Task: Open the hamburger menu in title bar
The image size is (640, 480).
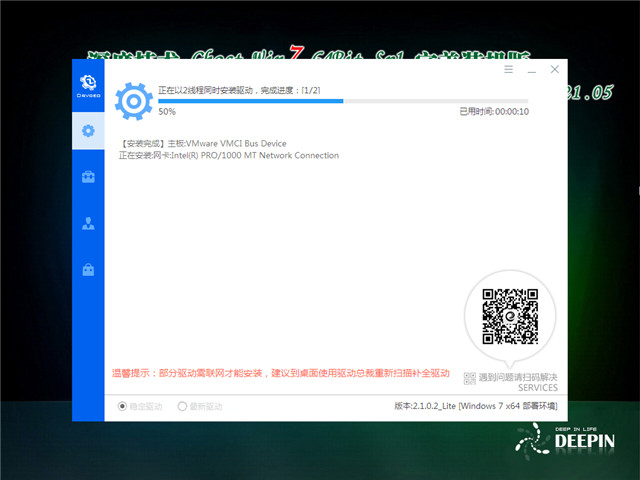Action: (508, 69)
